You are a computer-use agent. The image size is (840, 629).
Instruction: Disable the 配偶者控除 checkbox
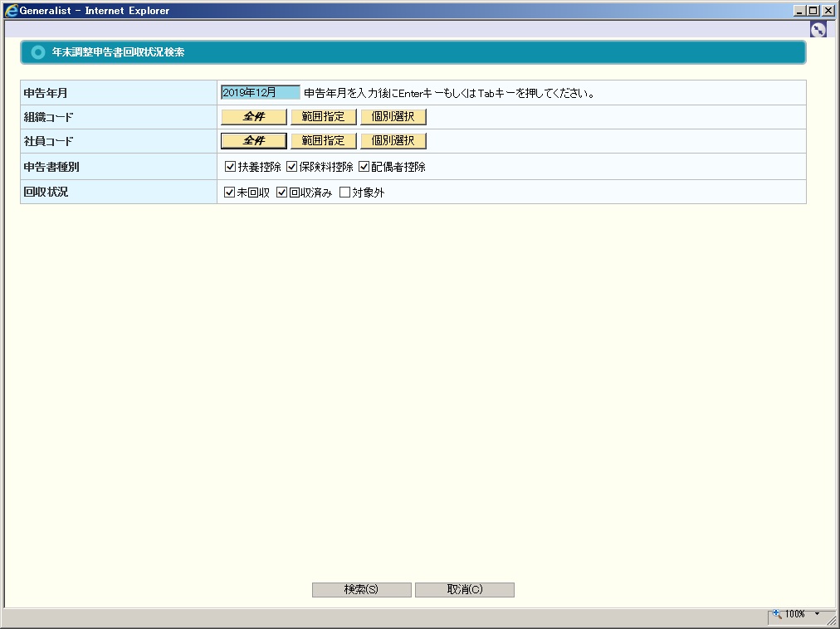364,167
